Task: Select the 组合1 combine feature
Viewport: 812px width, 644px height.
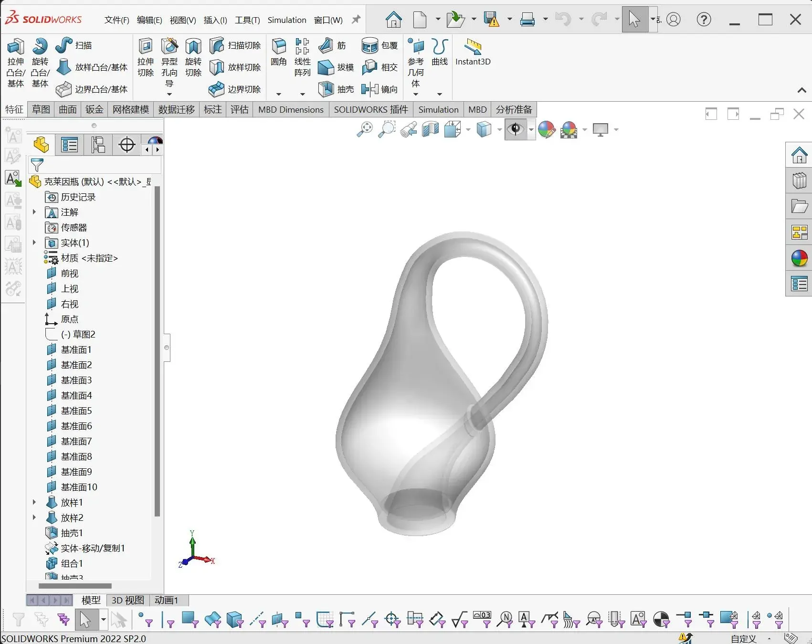Action: [64, 563]
